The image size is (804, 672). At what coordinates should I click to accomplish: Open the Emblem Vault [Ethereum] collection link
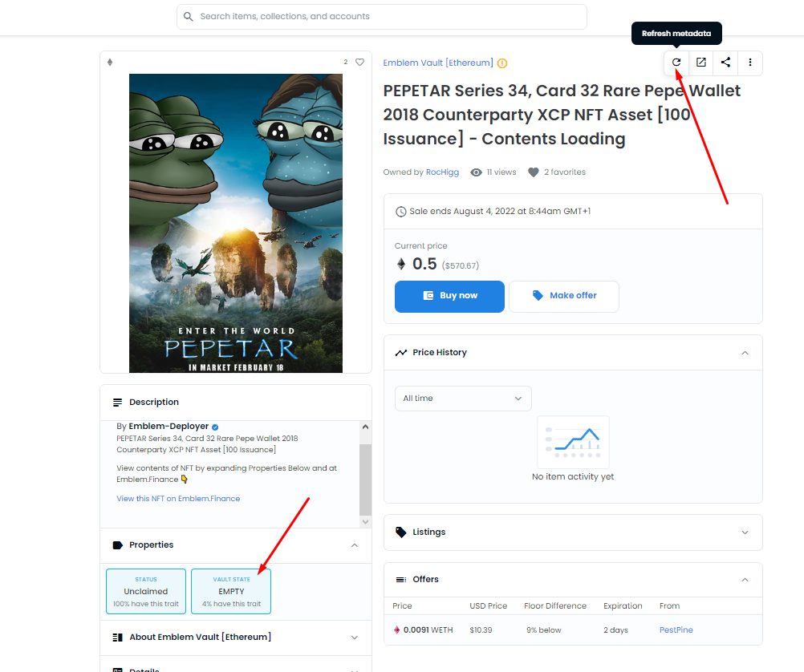(x=438, y=63)
